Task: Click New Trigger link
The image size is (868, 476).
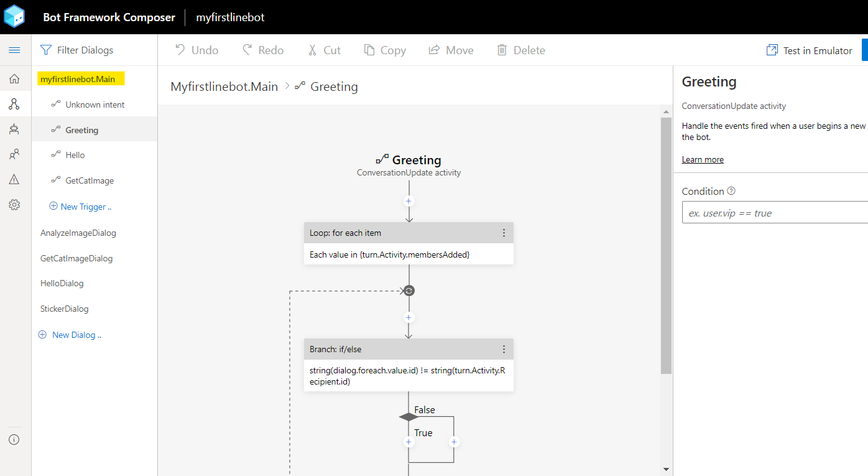Action: point(80,207)
